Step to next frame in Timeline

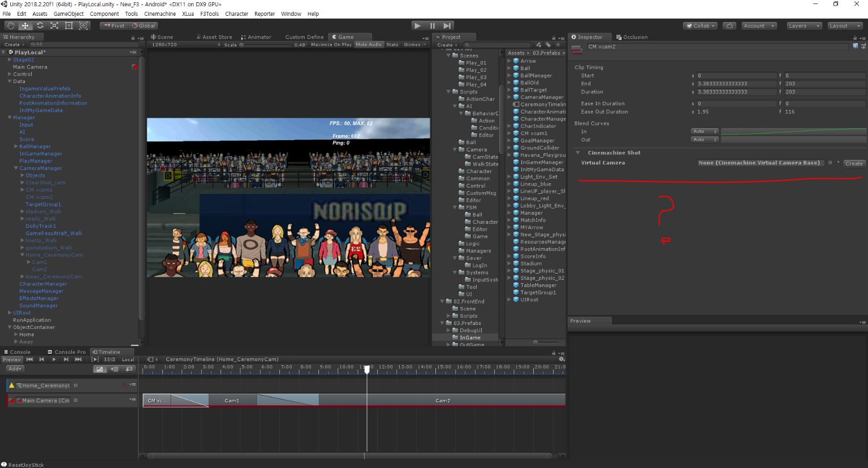coord(66,359)
